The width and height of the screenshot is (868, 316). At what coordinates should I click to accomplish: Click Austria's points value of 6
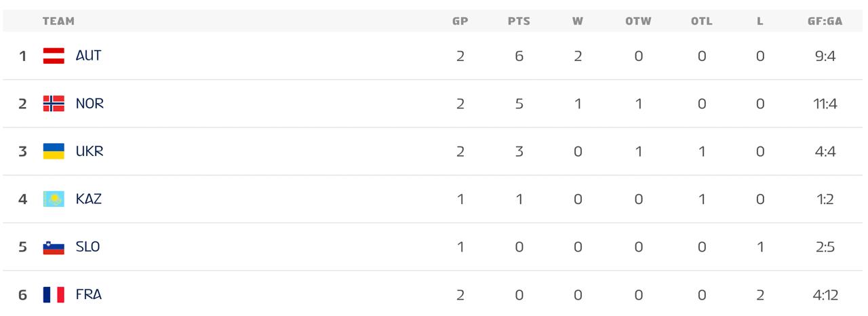click(x=519, y=56)
